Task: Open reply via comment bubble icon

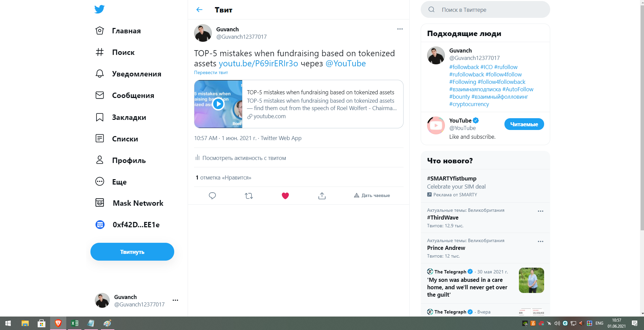Action: pyautogui.click(x=212, y=196)
